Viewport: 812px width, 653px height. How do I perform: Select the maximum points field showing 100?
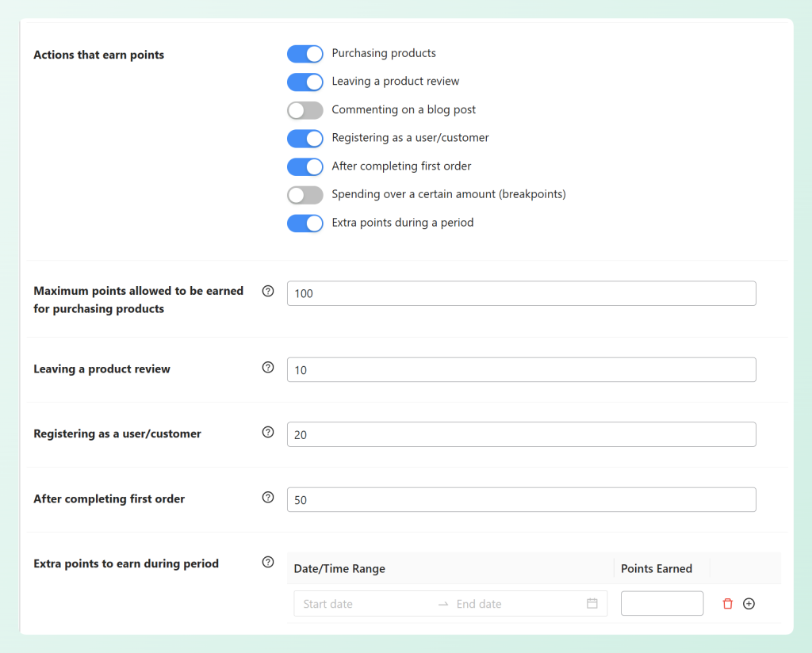521,293
